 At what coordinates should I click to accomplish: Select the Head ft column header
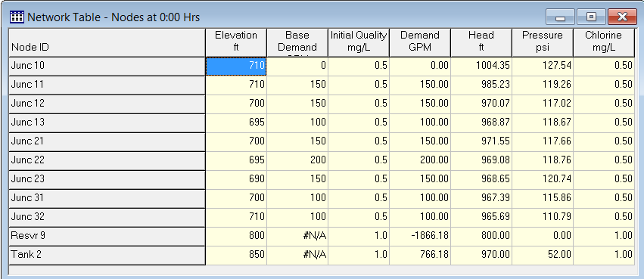coord(481,42)
